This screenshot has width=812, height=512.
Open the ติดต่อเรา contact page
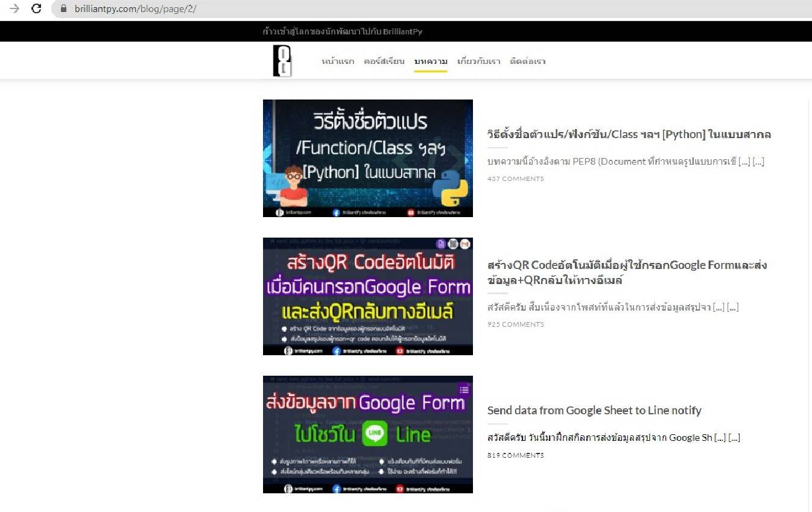point(527,62)
